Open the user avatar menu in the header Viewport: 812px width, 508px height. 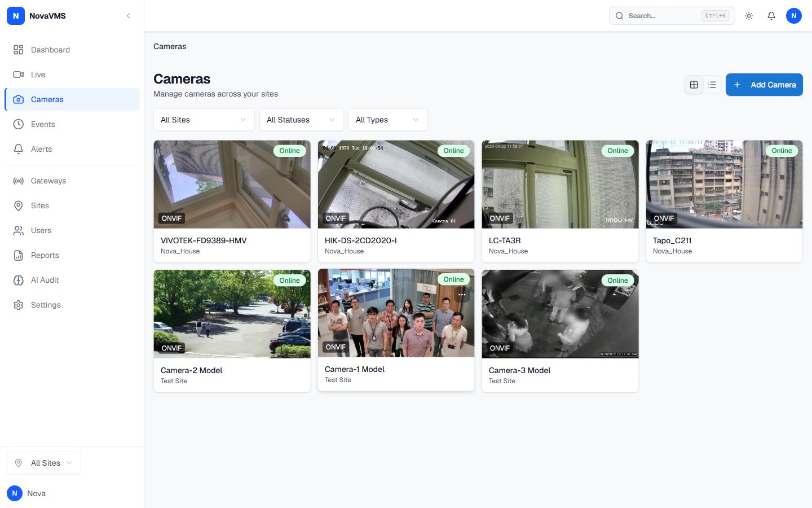794,16
